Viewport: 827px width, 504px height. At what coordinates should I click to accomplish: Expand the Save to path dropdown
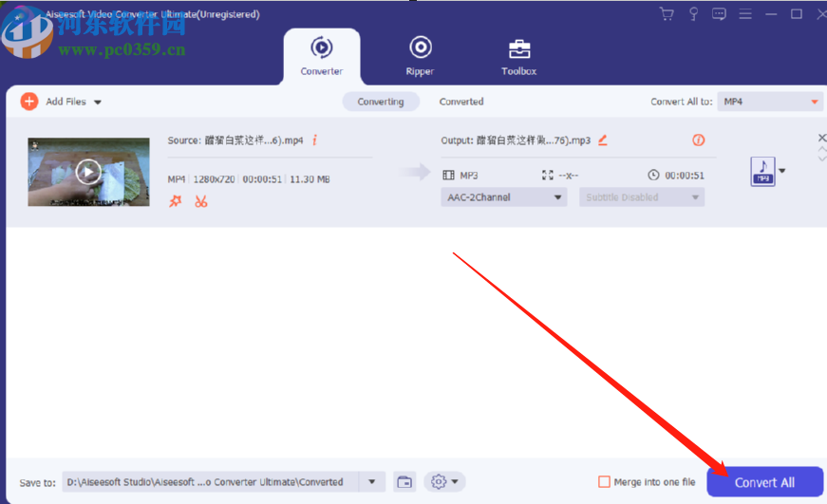point(372,482)
